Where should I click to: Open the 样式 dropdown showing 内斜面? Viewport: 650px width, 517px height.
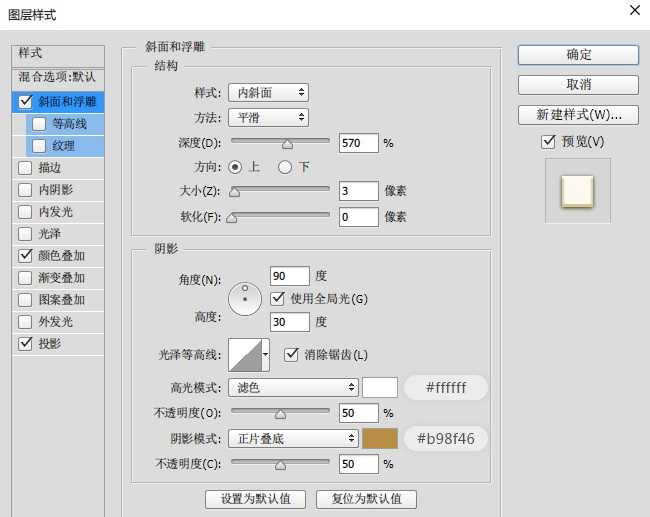(268, 93)
